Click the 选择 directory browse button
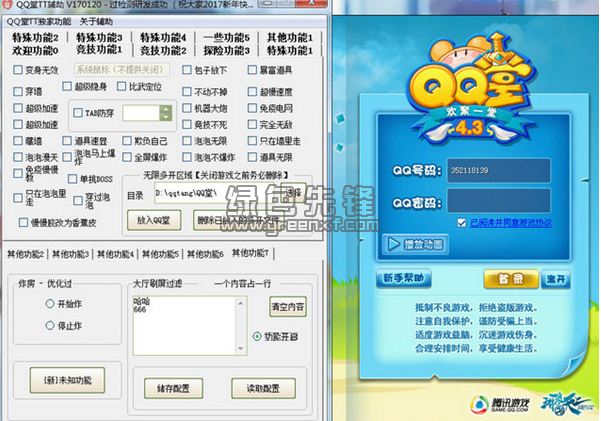601x421 pixels. pos(294,192)
